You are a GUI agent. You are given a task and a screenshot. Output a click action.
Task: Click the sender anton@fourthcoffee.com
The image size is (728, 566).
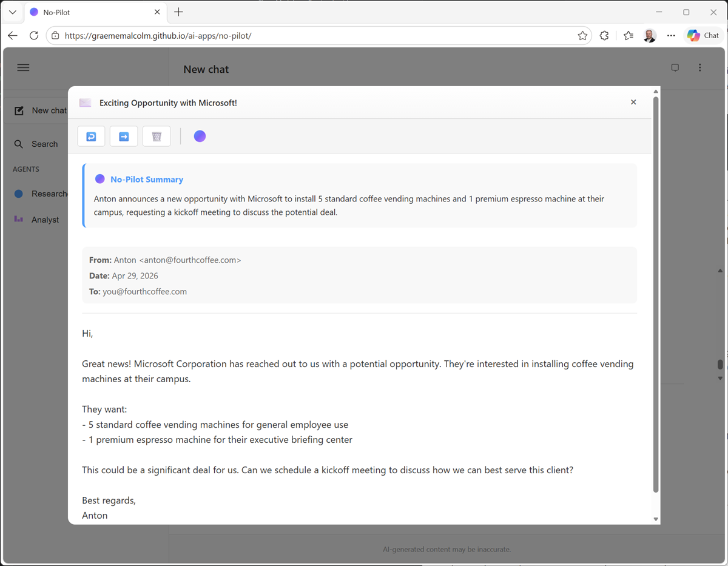pyautogui.click(x=190, y=260)
